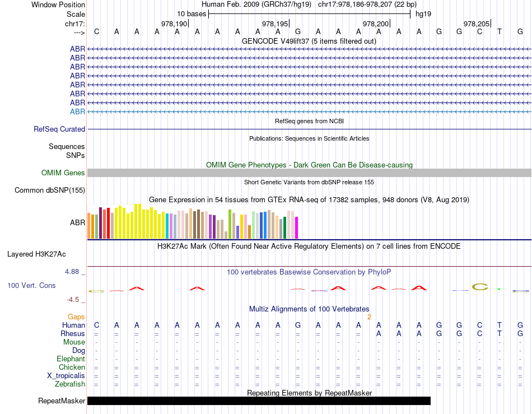Click the Layered H3K27Ac label
This screenshot has height=414, width=532.
click(x=36, y=254)
